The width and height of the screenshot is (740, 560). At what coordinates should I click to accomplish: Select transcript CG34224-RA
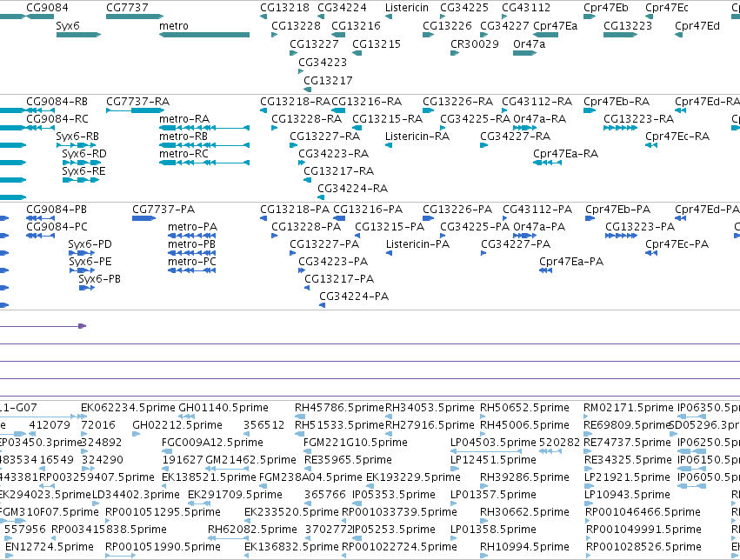pos(321,197)
